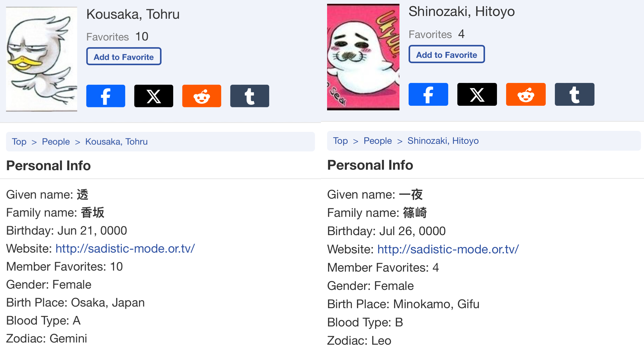
Task: Open the duck profile picture of Kousaka
Action: pos(42,59)
